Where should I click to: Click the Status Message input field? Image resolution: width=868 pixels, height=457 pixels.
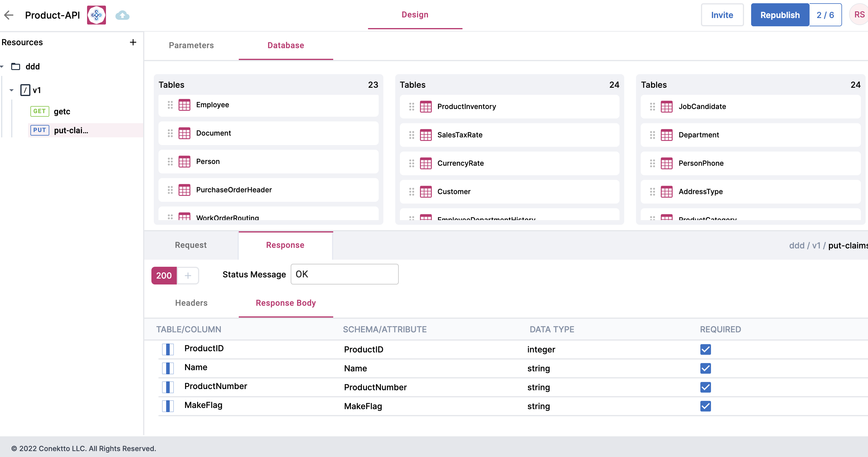pyautogui.click(x=344, y=274)
